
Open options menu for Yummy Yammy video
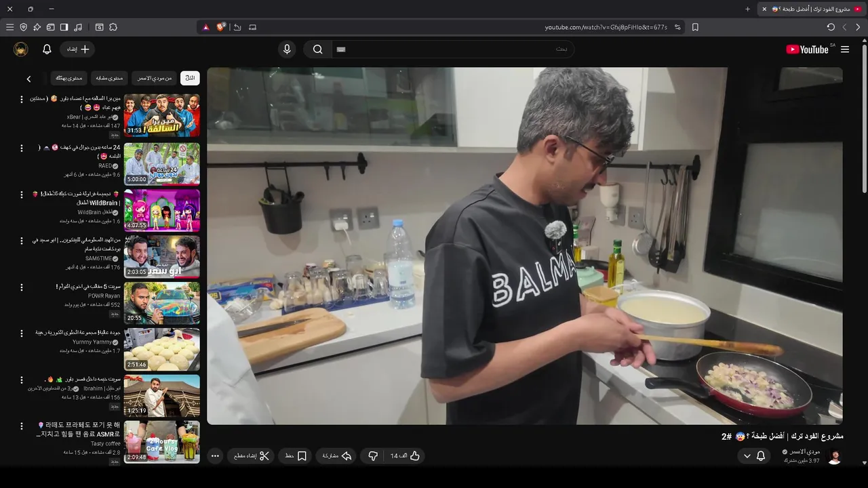pos(21,333)
